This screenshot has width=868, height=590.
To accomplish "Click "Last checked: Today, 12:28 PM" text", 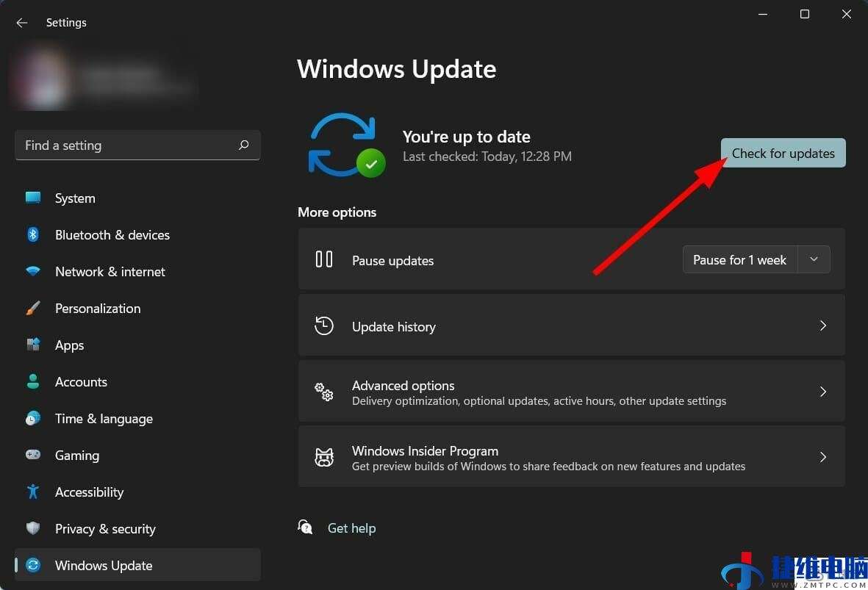I will 487,157.
